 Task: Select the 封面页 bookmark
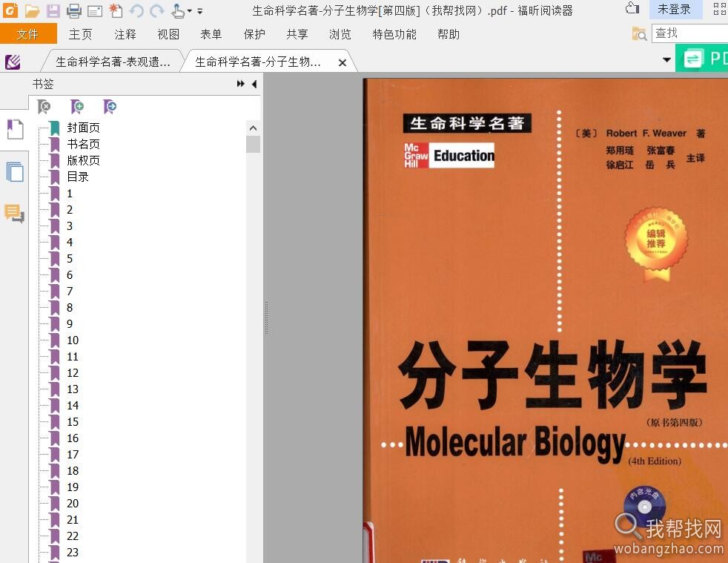click(83, 128)
